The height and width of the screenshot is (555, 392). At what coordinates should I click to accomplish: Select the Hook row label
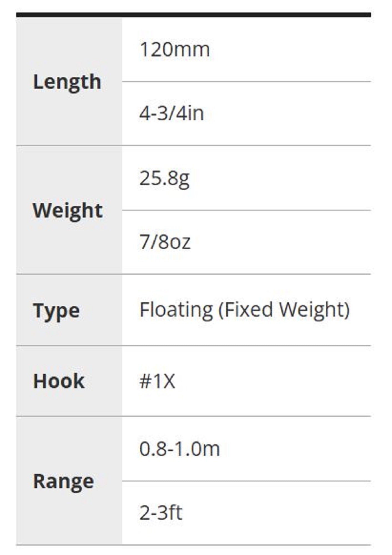[59, 381]
